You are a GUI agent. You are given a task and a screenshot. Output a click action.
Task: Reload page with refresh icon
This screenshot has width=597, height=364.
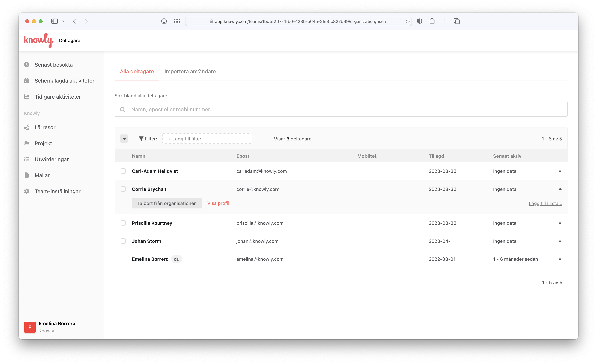coord(408,21)
